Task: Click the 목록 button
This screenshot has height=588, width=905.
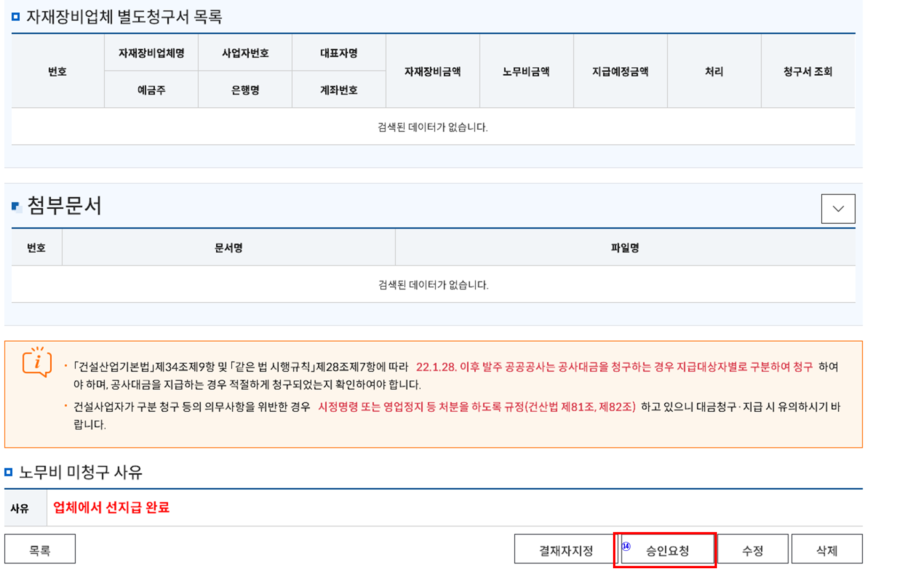Action: [40, 549]
